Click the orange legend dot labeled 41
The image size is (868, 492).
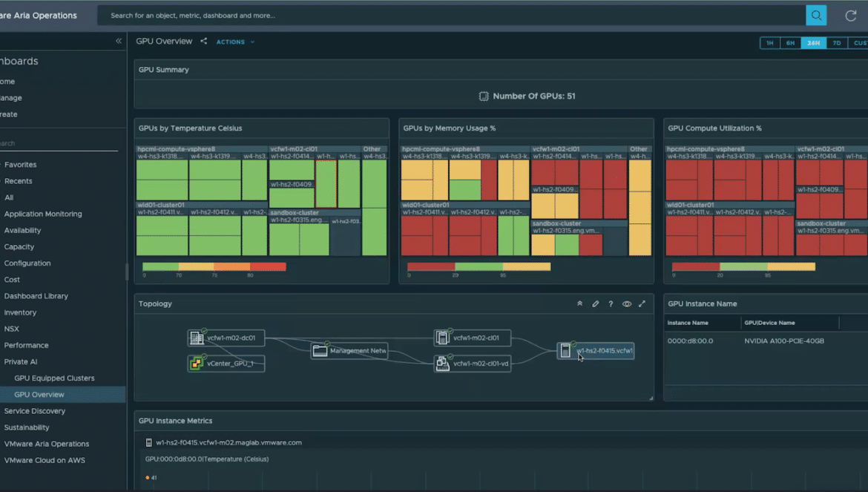[x=147, y=478]
